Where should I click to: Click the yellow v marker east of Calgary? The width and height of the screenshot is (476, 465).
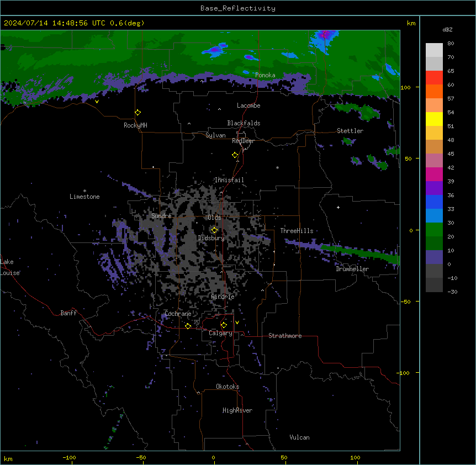pos(237,323)
